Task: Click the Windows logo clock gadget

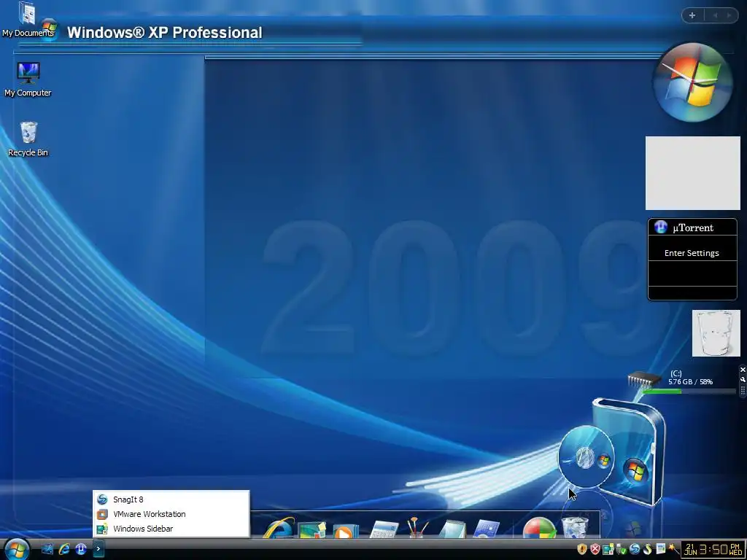Action: pyautogui.click(x=693, y=82)
